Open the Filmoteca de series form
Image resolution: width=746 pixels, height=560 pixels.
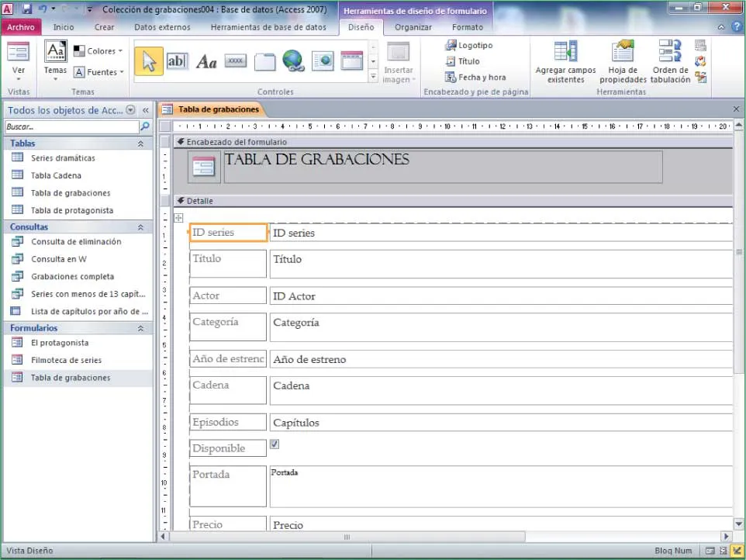pos(66,360)
